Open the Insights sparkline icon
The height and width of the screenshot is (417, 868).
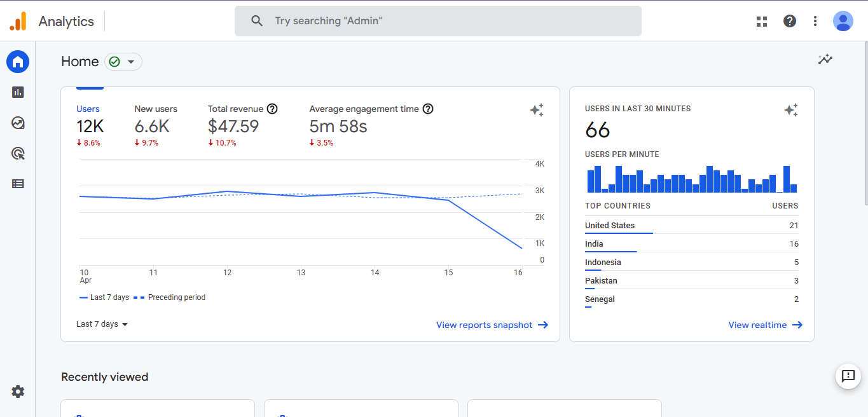[825, 60]
